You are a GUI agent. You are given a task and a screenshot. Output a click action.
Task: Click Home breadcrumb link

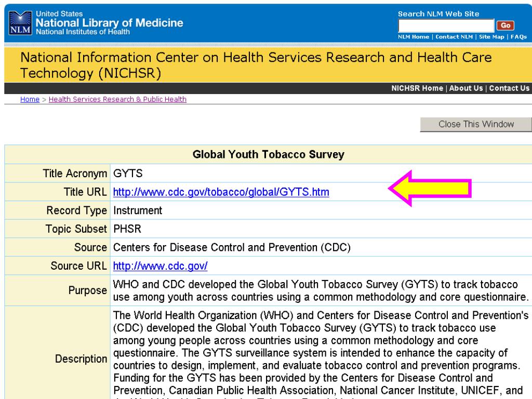[30, 99]
